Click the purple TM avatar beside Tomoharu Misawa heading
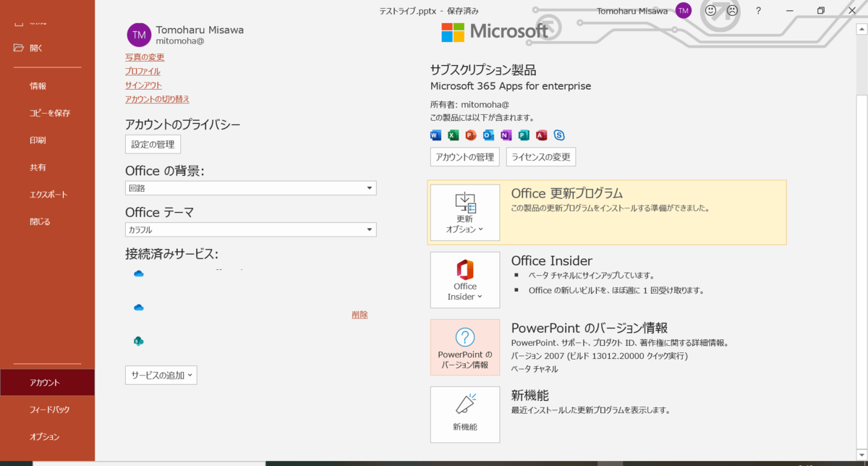Viewport: 868px width, 466px height. click(139, 35)
